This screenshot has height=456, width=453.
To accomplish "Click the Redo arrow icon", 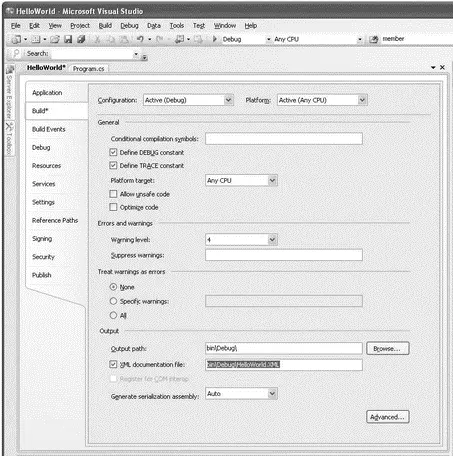I will click(x=160, y=39).
